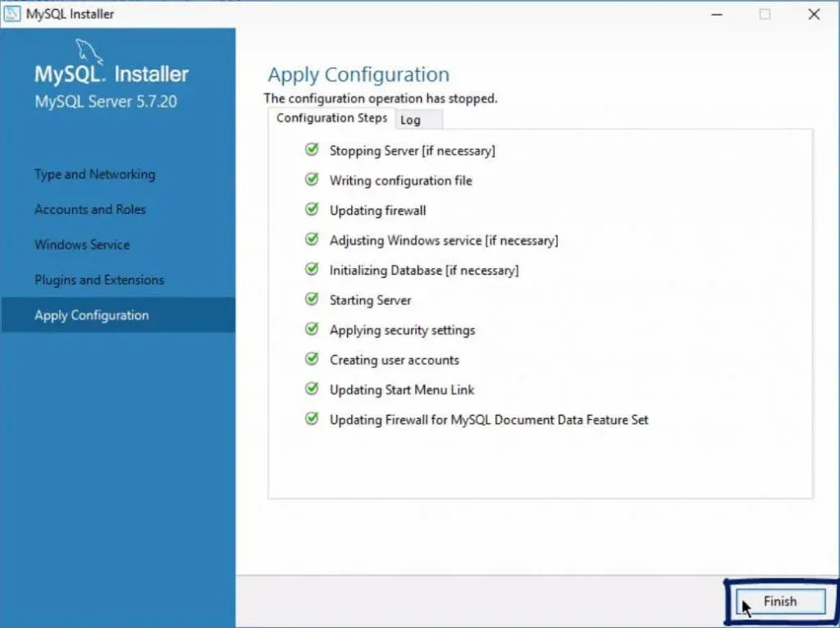The image size is (840, 628).
Task: Switch to the Log tab
Action: [x=411, y=120]
